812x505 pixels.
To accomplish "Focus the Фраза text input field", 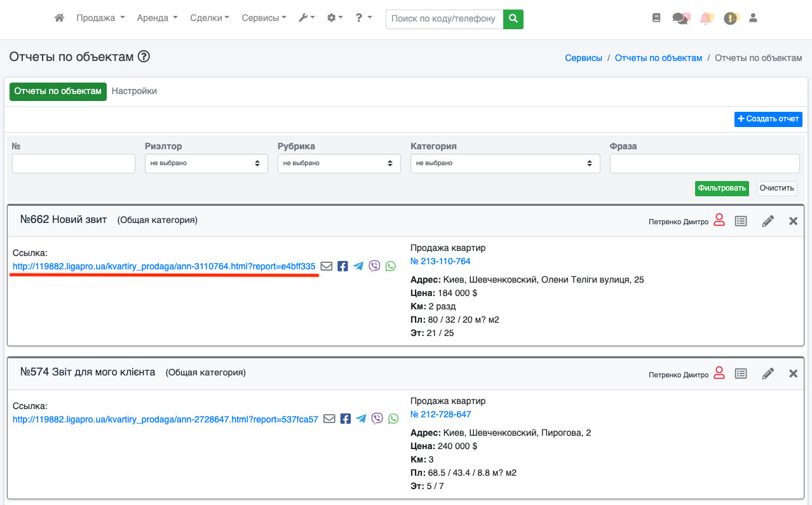I will coord(704,163).
